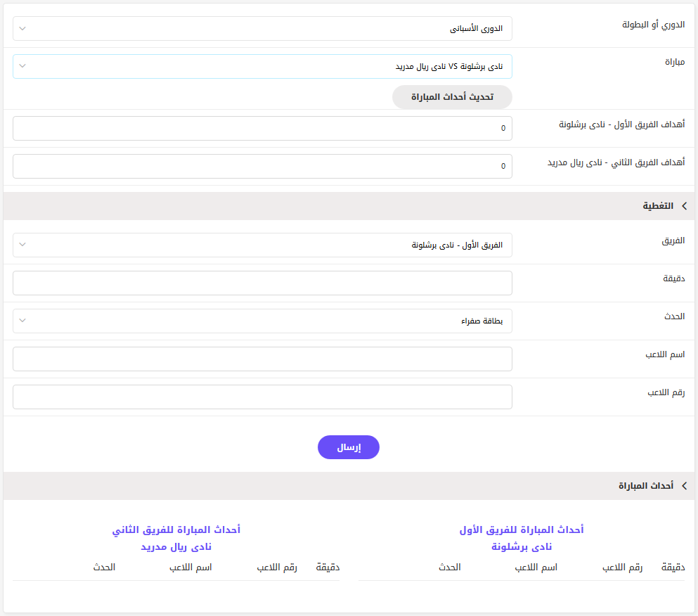This screenshot has height=616, width=698.
Task: Click the التغطية section title
Action: coord(658,206)
